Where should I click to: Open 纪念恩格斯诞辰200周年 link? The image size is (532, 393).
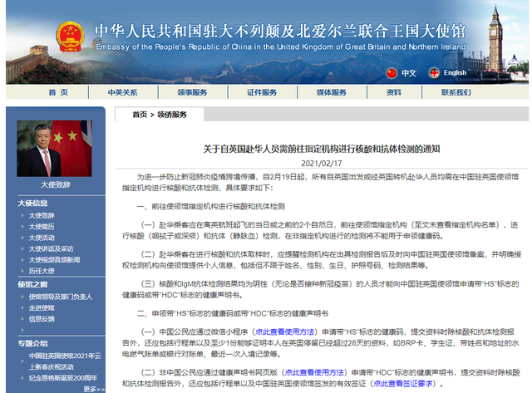pos(63,378)
